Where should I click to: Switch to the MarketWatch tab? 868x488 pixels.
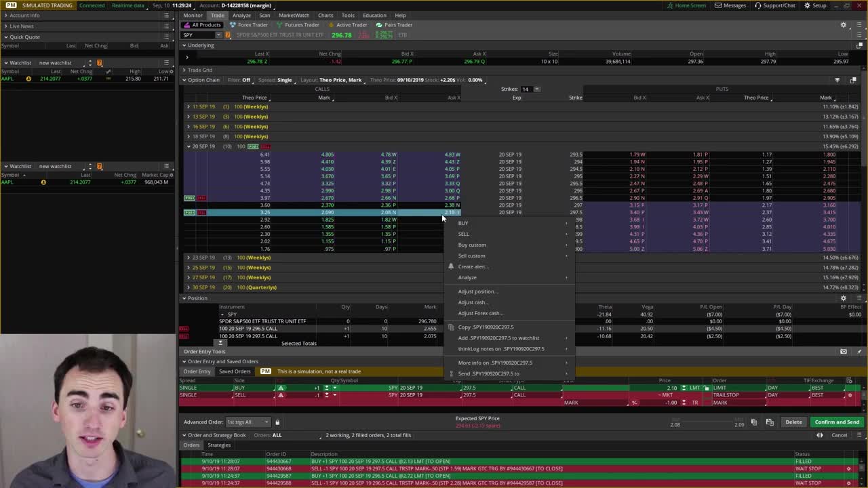pos(294,15)
